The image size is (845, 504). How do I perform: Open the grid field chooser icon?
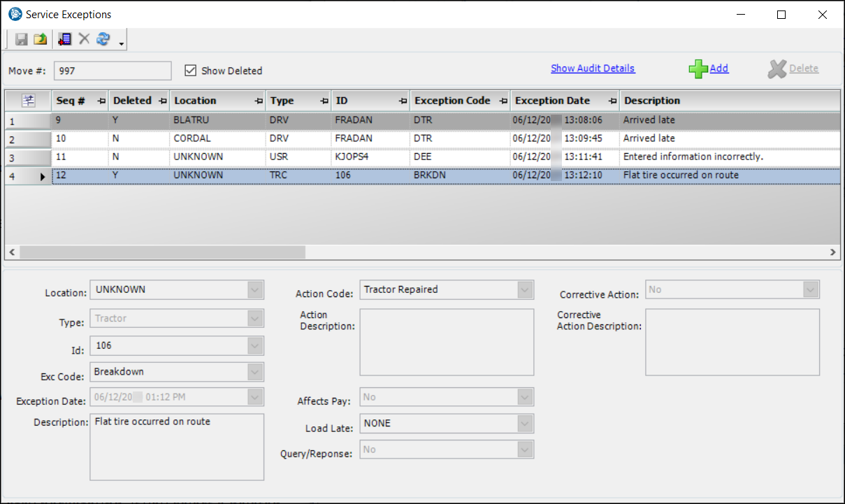28,101
